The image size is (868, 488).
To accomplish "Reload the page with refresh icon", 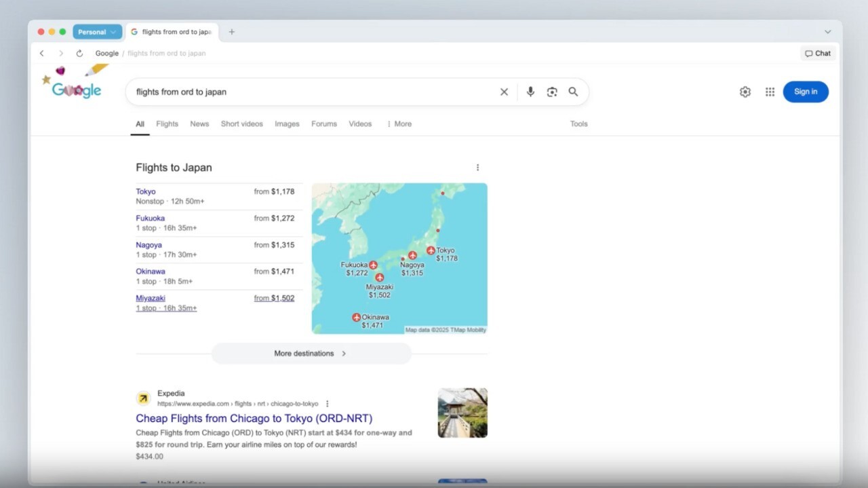I will point(79,54).
